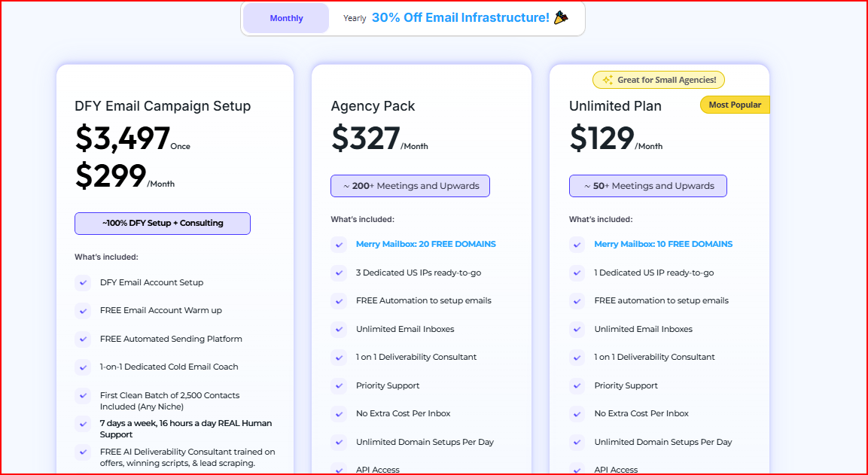
Task: Click the checkmark next to "3 Dedicated US IPs ready-to-go"
Action: (339, 273)
